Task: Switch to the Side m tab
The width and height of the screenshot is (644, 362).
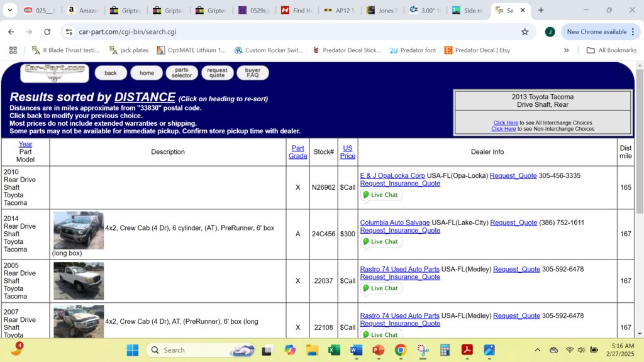Action: (467, 10)
